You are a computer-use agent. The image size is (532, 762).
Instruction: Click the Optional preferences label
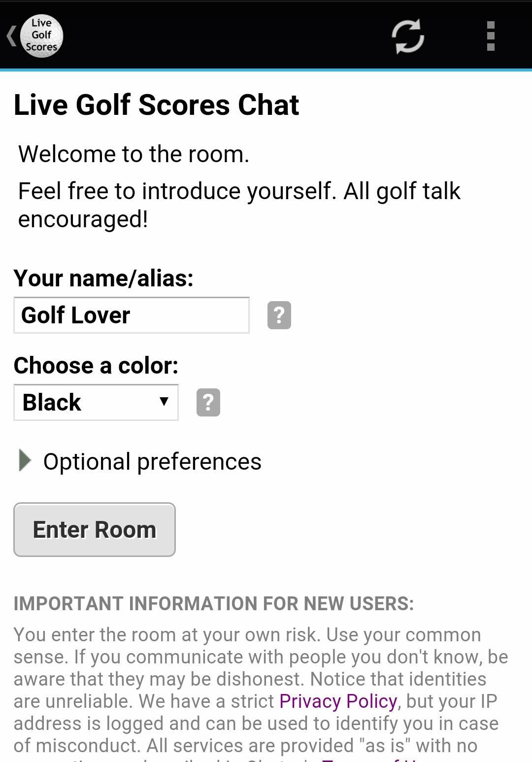pyautogui.click(x=152, y=462)
